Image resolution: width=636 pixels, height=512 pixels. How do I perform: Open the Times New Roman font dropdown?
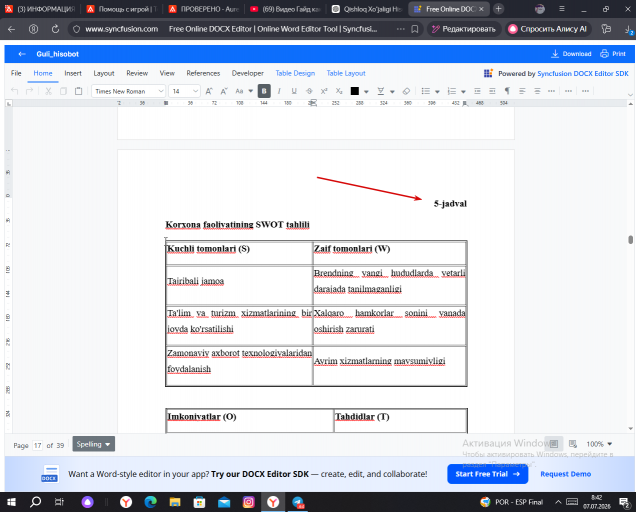click(x=129, y=91)
